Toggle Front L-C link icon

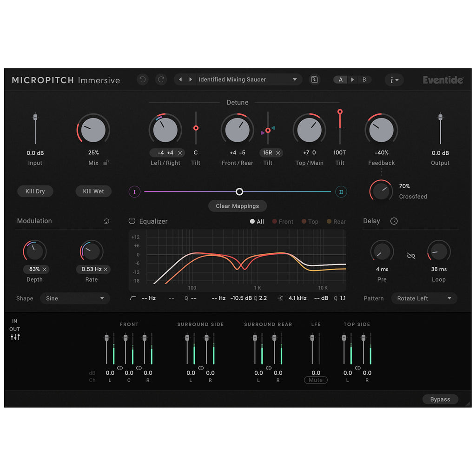120,368
